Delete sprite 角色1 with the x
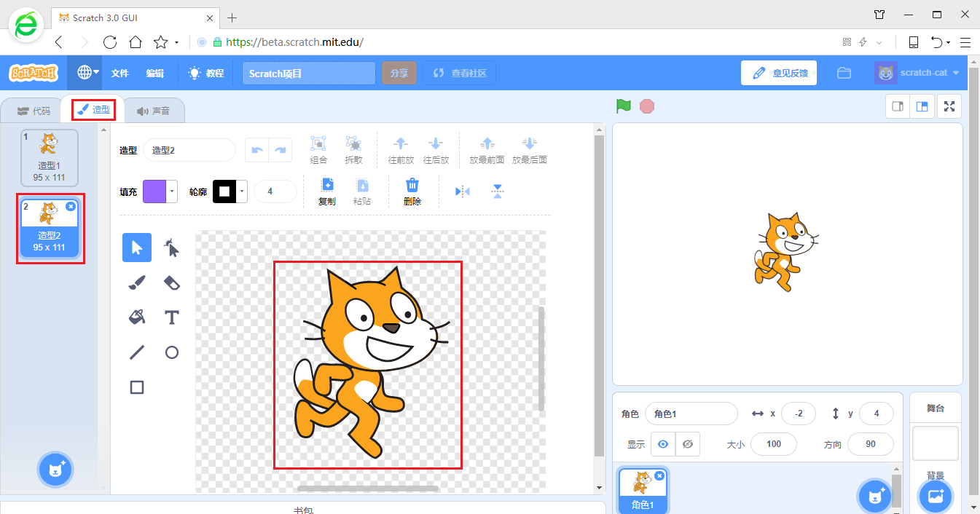The image size is (980, 514). 659,475
